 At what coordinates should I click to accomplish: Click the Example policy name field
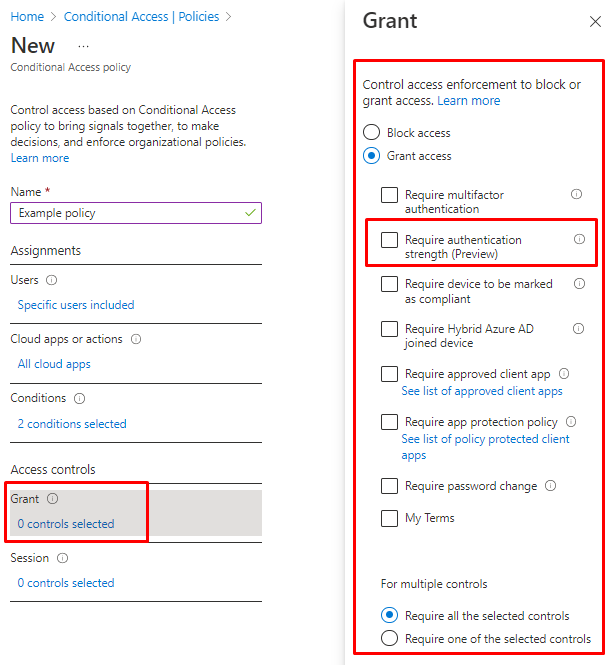click(130, 213)
